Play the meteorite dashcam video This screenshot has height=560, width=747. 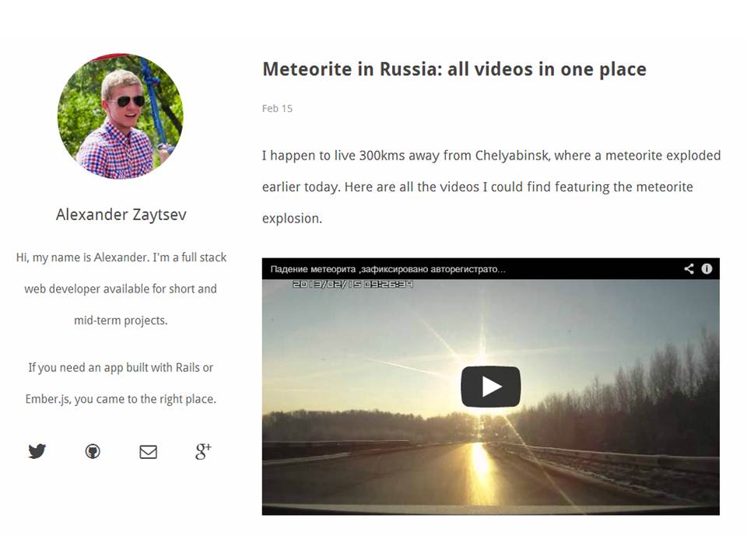pyautogui.click(x=491, y=387)
